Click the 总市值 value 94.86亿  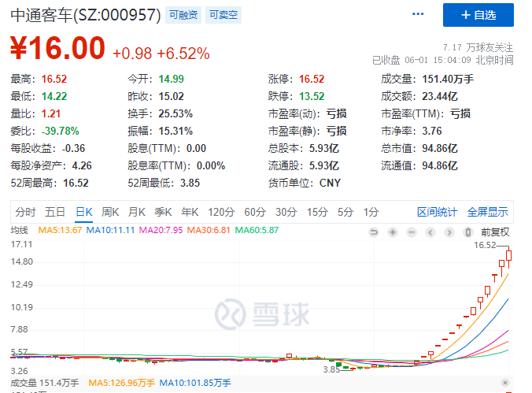440,148
